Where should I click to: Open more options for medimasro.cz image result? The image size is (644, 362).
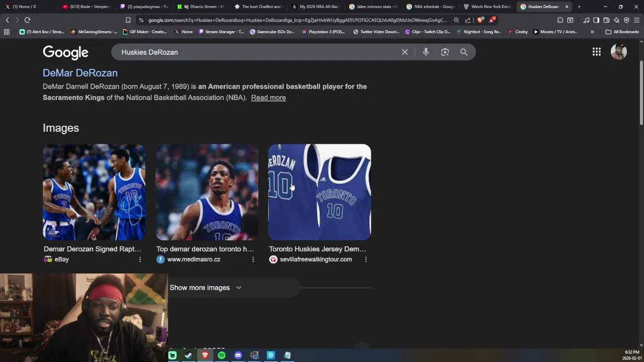[x=253, y=259]
